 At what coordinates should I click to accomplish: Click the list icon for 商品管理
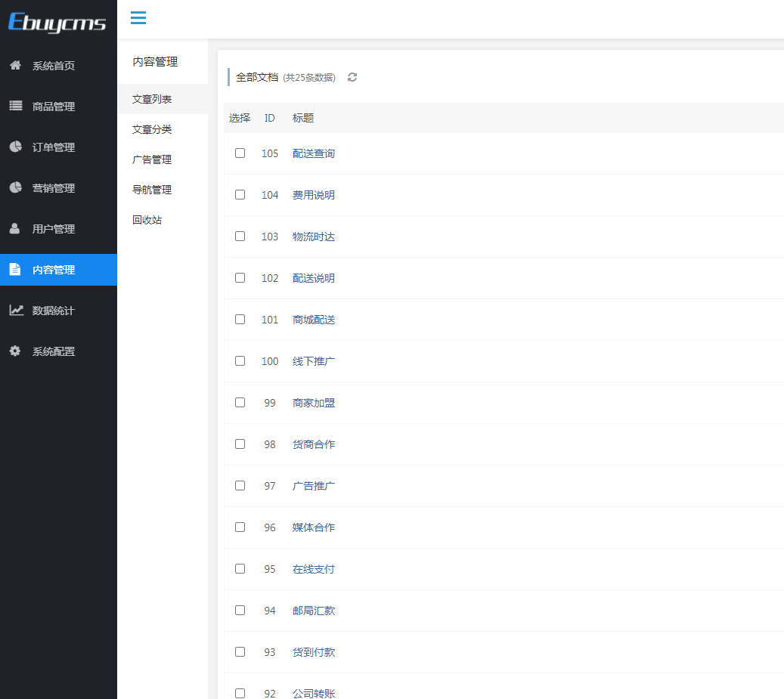pyautogui.click(x=16, y=106)
